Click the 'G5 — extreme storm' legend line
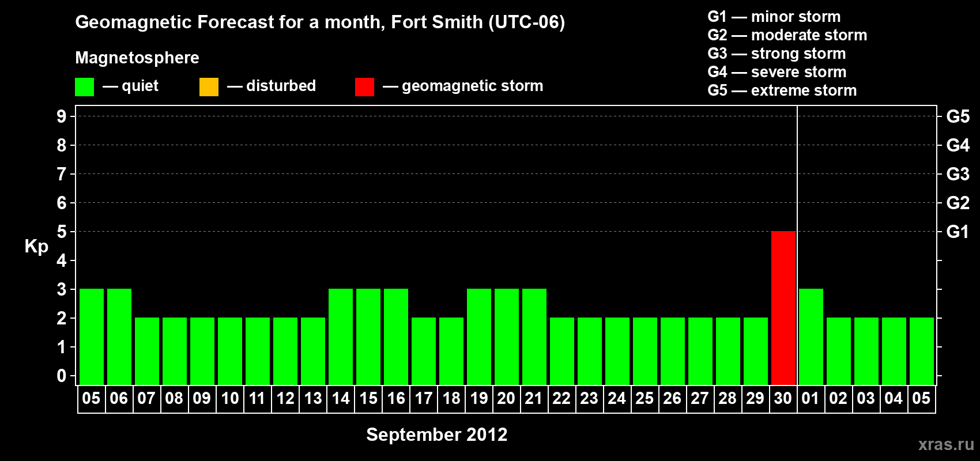 point(782,90)
